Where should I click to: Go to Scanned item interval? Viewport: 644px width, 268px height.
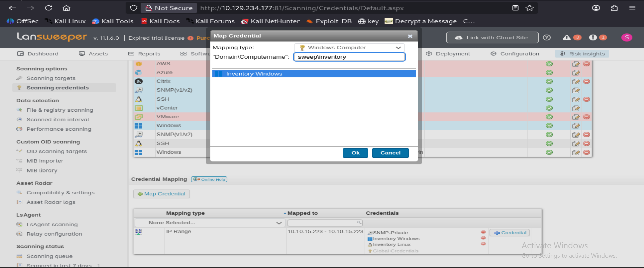[x=58, y=120]
